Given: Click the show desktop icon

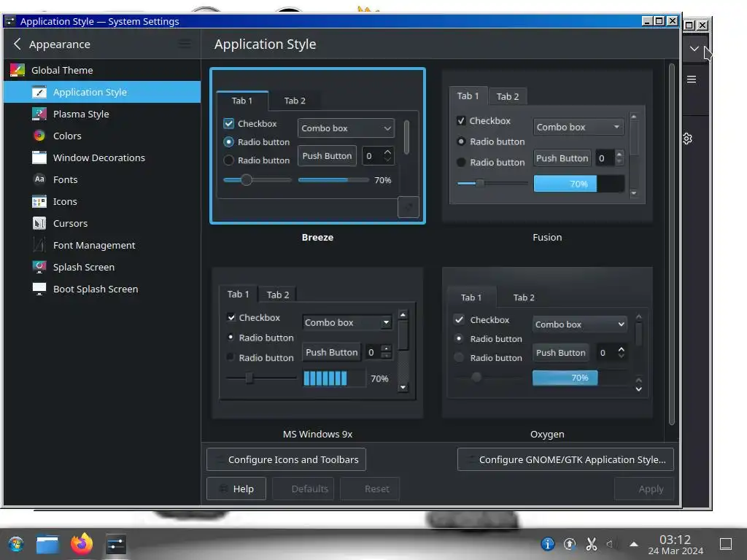Looking at the screenshot, I should (x=726, y=544).
